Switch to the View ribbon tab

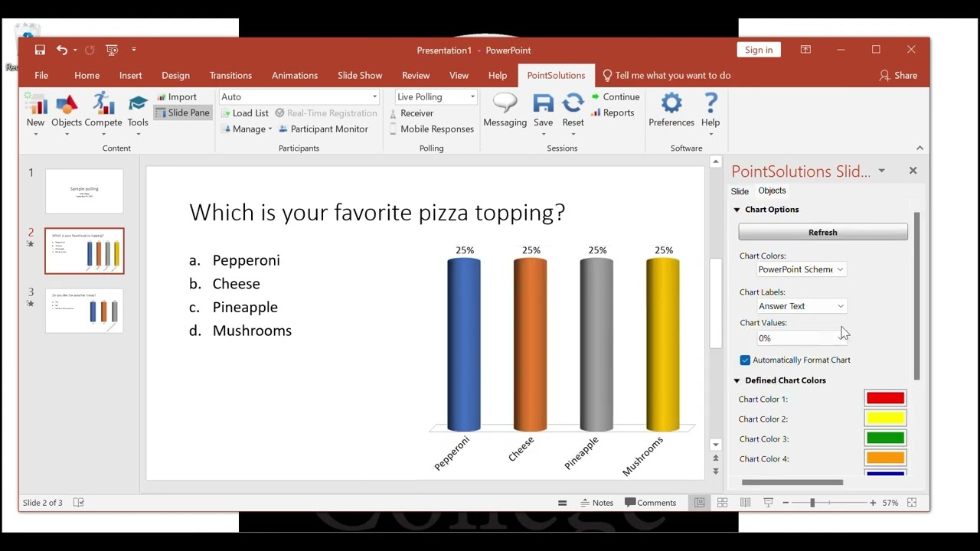click(x=459, y=76)
